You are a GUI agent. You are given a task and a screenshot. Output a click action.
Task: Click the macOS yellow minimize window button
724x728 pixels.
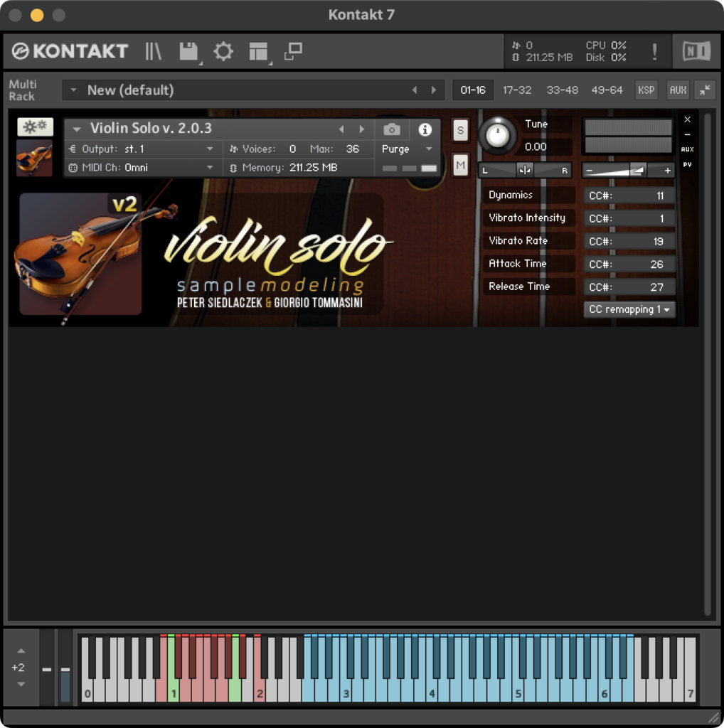click(37, 16)
